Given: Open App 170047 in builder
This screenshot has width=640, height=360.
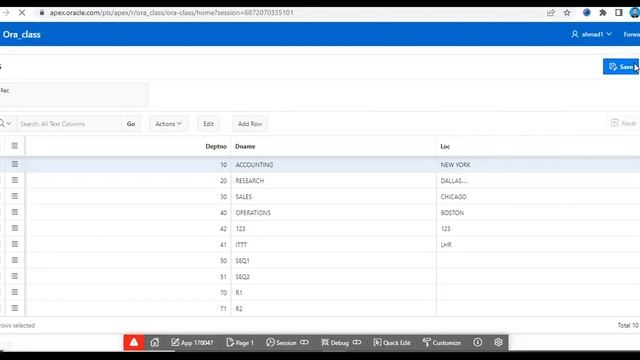Looking at the screenshot, I should click(192, 342).
